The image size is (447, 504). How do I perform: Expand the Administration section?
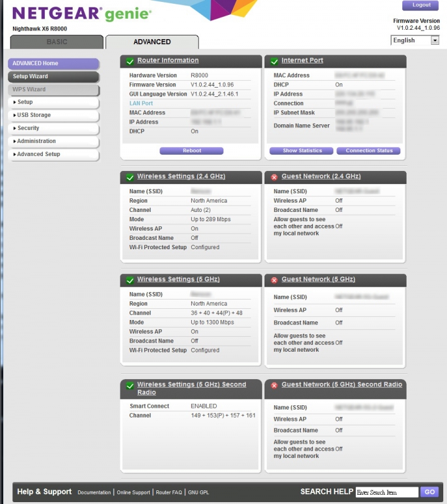coord(53,141)
